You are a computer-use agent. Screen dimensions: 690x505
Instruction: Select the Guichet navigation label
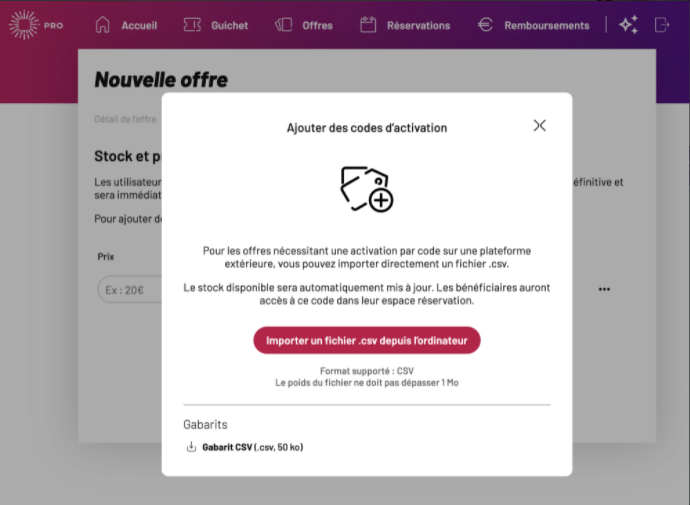[229, 26]
